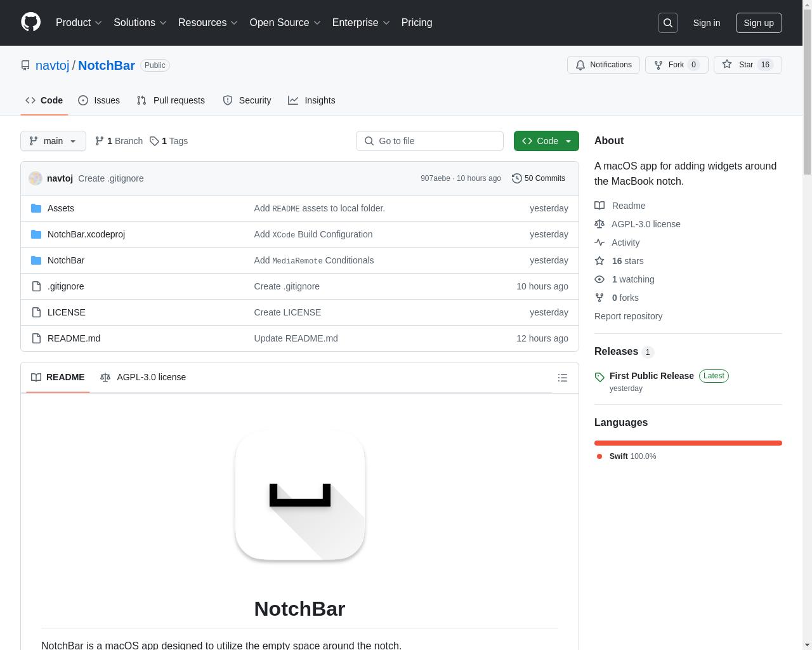
Task: Click the .gitignore file icon
Action: pos(36,286)
